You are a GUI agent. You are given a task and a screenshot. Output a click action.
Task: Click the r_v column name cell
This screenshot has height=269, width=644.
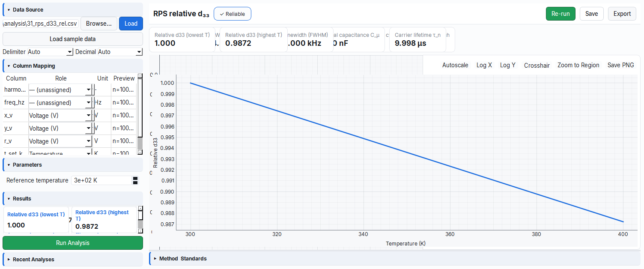click(15, 141)
